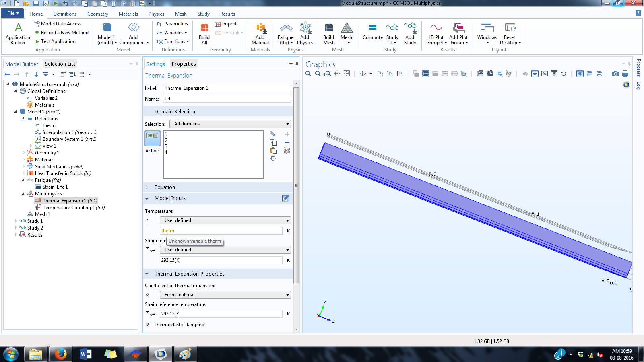Click the Compute study button
Viewport: 644px width, 362px height.
(372, 32)
